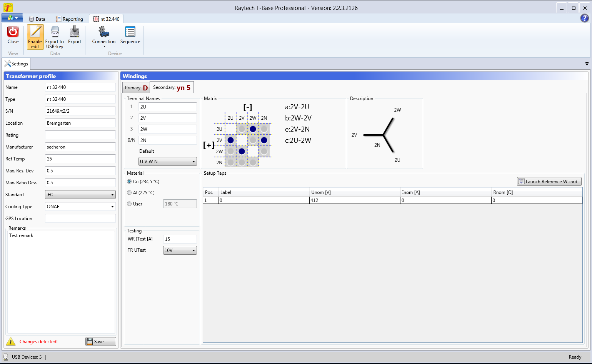
Task: Click the a:2V-2U matrix legend text
Action: pyautogui.click(x=297, y=107)
